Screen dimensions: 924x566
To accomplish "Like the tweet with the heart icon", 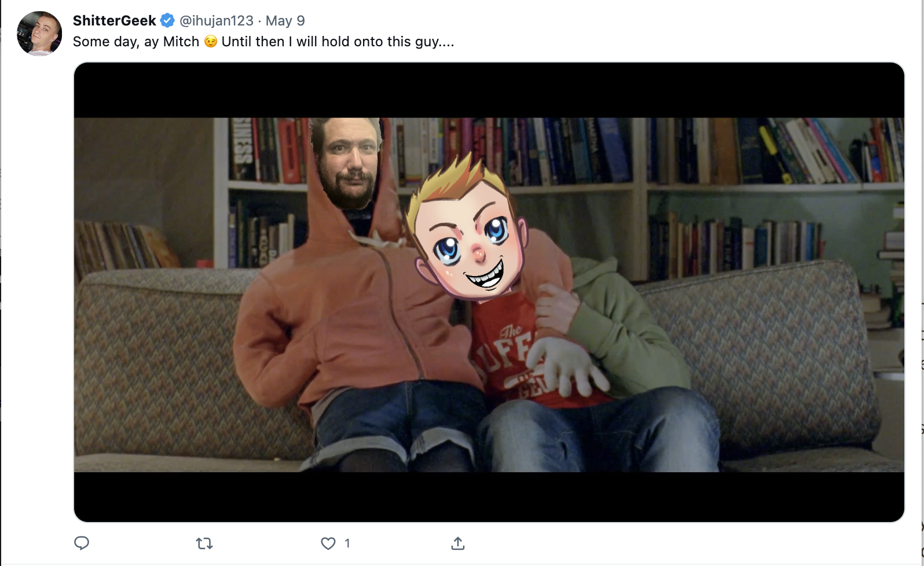I will tap(328, 543).
